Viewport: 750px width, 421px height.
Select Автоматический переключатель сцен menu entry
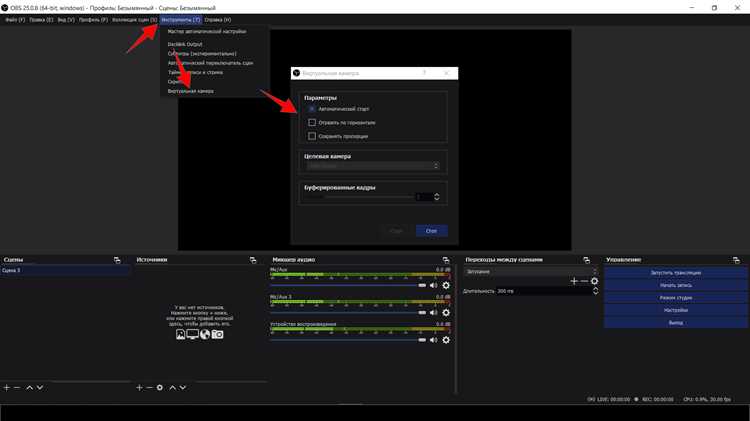pos(210,63)
